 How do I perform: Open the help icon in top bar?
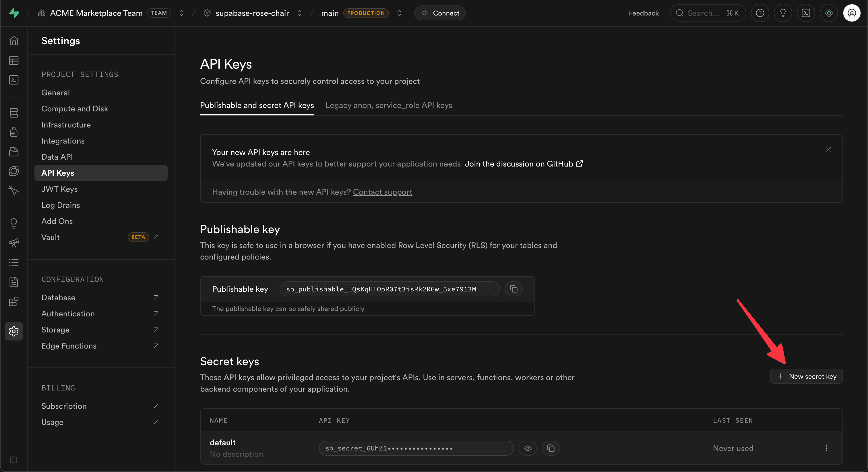pos(760,13)
